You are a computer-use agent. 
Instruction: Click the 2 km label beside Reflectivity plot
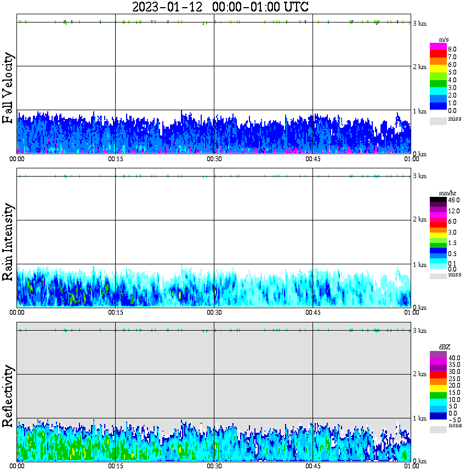pos(420,374)
